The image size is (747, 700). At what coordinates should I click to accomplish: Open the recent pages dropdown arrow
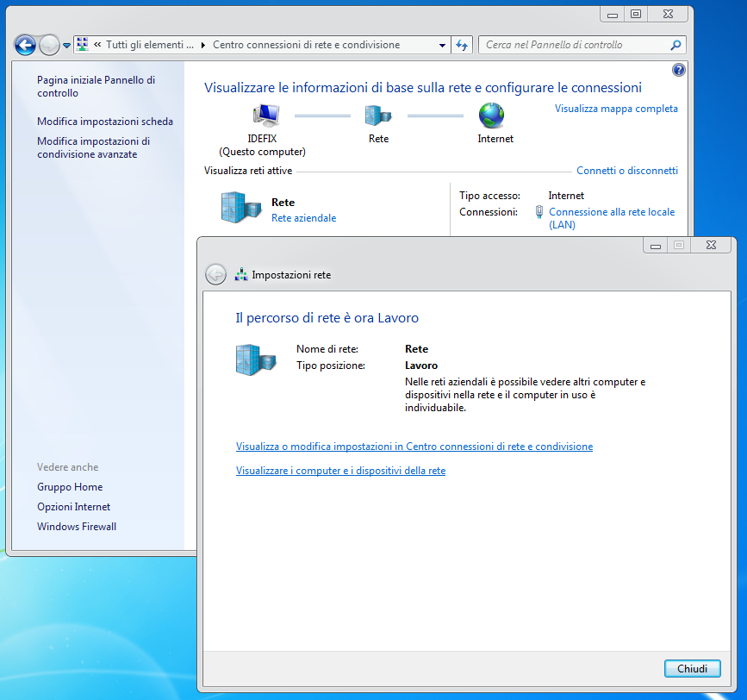click(66, 46)
